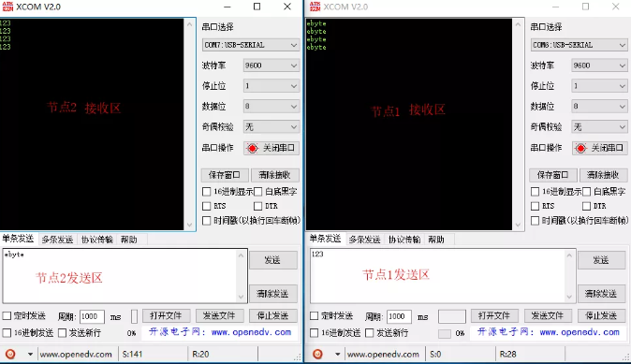Clear received data in left window
This screenshot has width=631, height=364.
[275, 175]
